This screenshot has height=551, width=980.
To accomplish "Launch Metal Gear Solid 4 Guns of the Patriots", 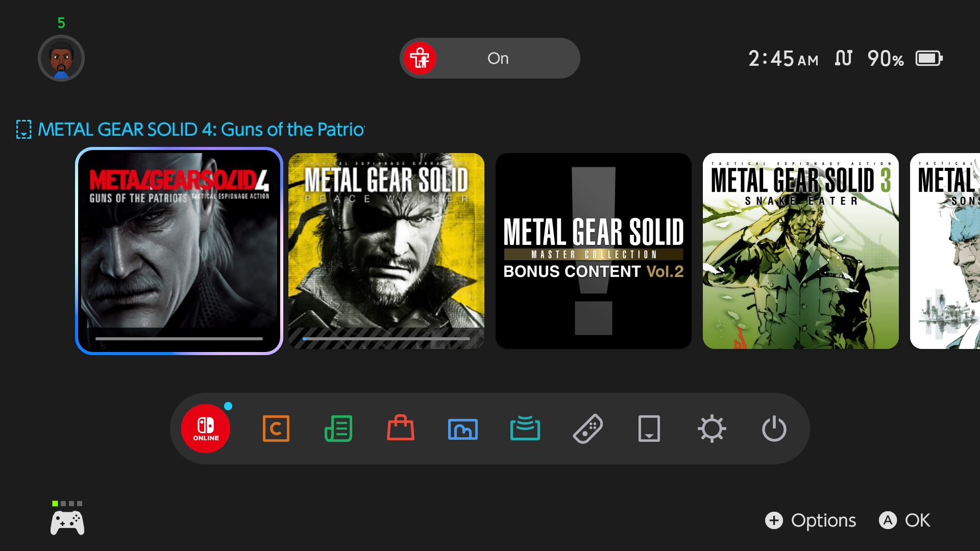I will click(179, 251).
